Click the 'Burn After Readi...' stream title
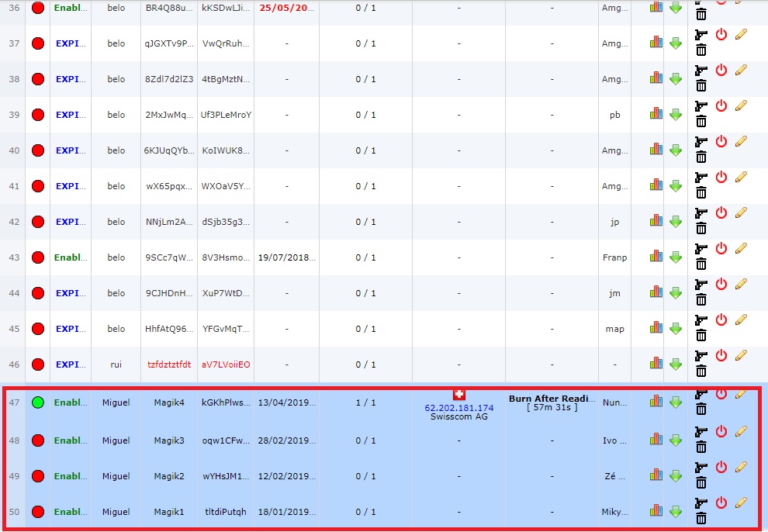Viewport: 768px width, 532px height. point(552,399)
